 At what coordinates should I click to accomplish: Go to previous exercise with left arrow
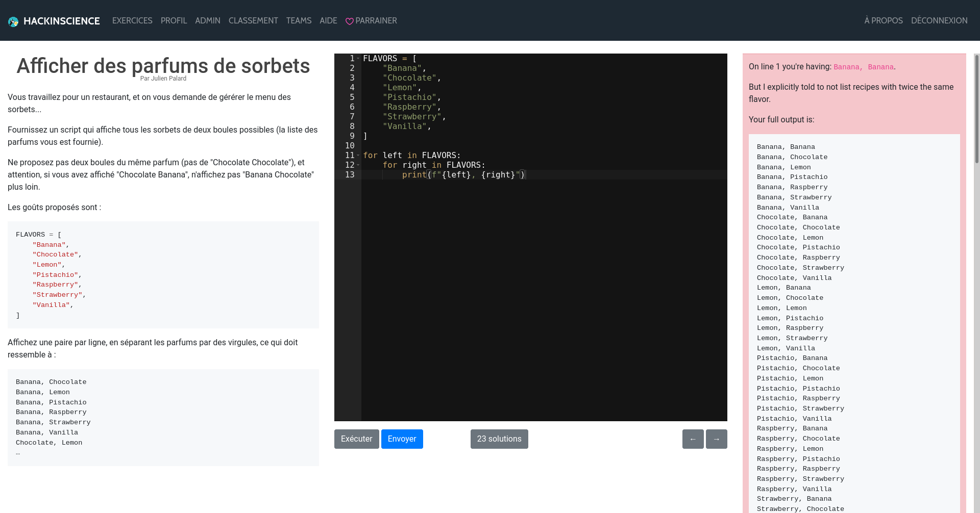click(693, 439)
